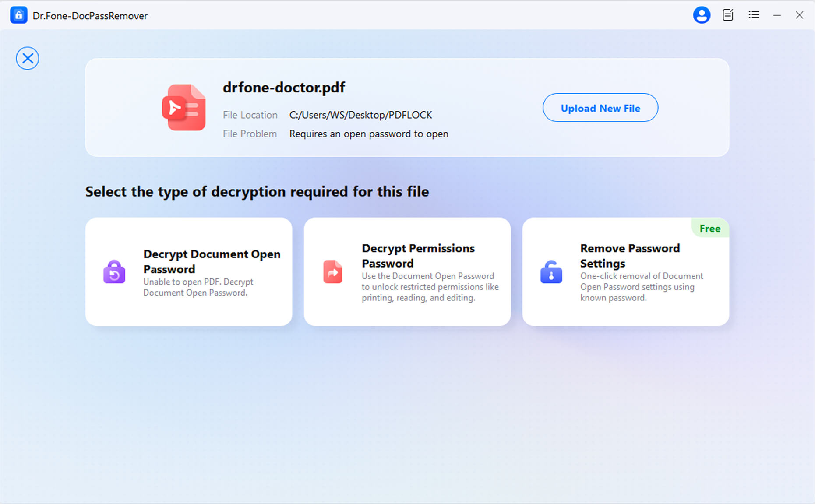Select the purple lock icon for open password
The height and width of the screenshot is (504, 815).
pos(114,272)
